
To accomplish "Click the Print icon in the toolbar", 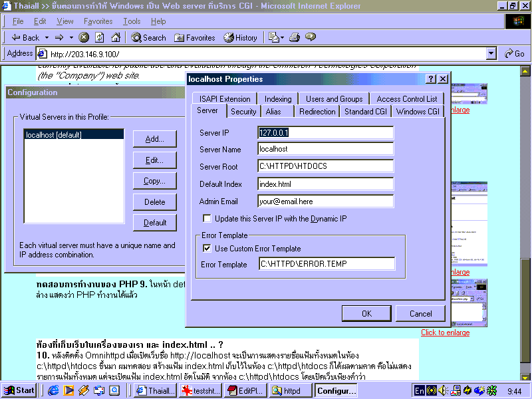I will (295, 37).
